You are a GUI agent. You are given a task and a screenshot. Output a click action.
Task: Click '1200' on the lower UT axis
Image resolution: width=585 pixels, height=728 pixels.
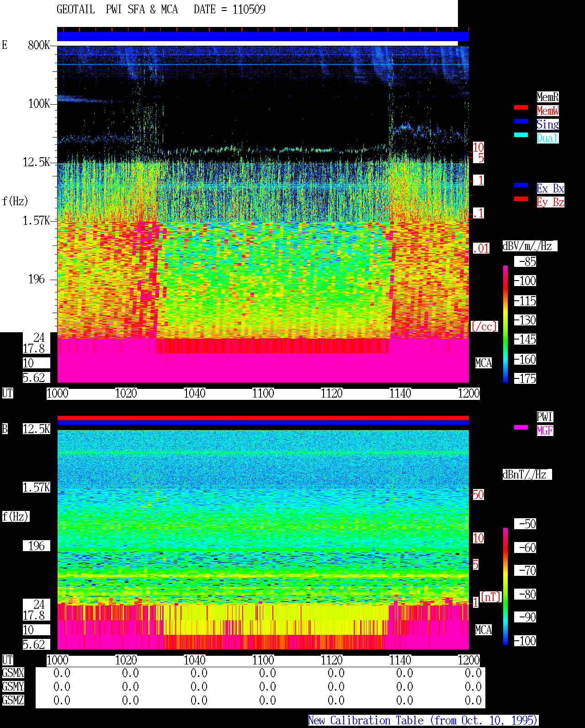[x=468, y=660]
